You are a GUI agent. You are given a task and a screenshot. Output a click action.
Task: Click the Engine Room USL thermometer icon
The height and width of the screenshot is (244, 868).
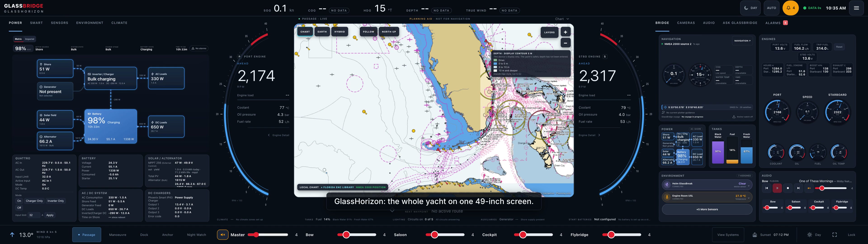[x=667, y=197]
